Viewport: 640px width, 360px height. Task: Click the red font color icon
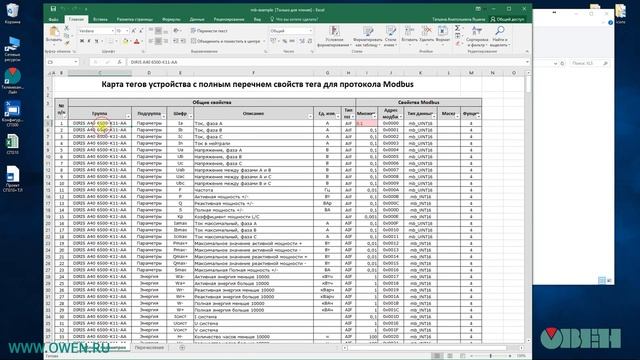point(137,41)
